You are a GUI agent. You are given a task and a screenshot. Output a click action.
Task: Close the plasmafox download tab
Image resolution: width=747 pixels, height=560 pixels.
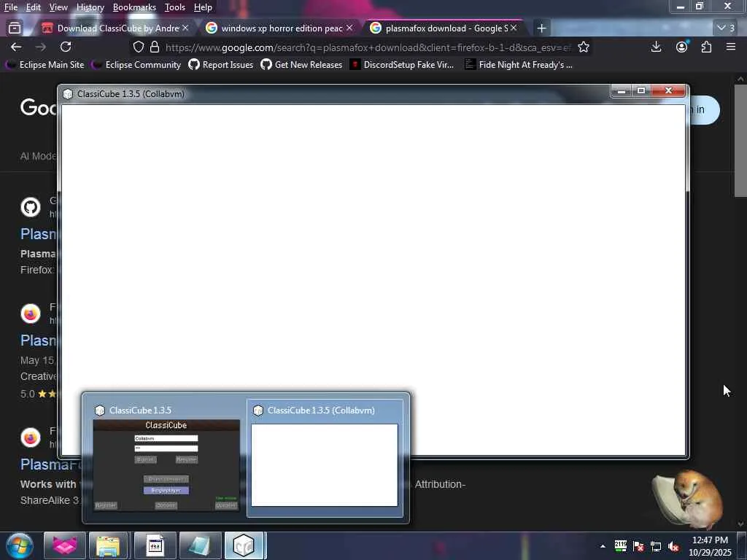pyautogui.click(x=514, y=28)
